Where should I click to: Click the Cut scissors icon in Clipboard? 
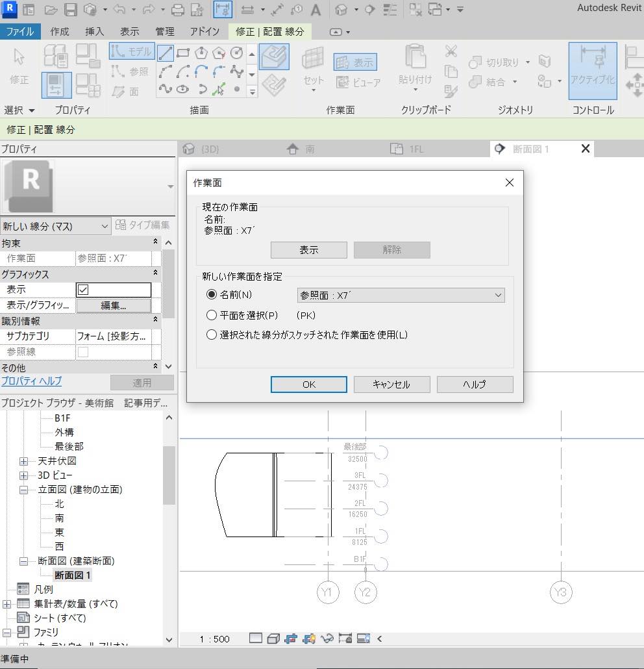451,51
